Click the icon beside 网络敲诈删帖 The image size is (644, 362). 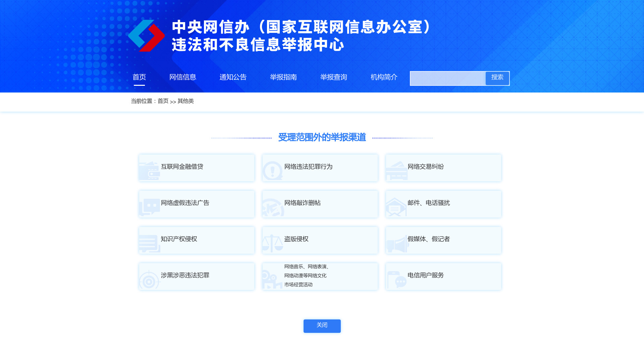(x=273, y=207)
